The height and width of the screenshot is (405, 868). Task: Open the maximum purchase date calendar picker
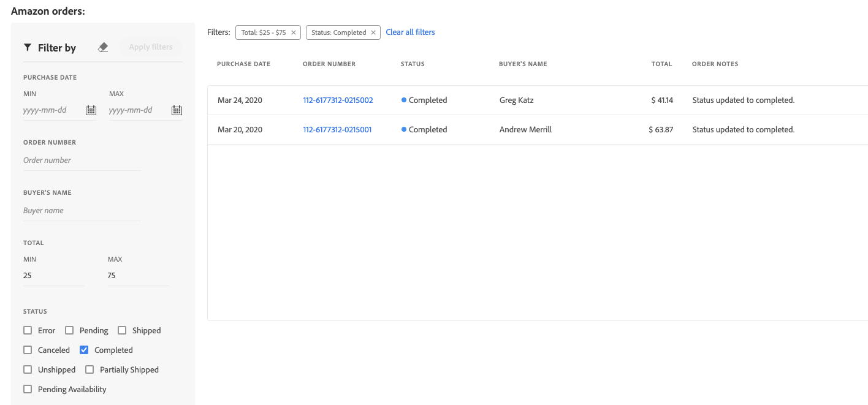pos(177,110)
